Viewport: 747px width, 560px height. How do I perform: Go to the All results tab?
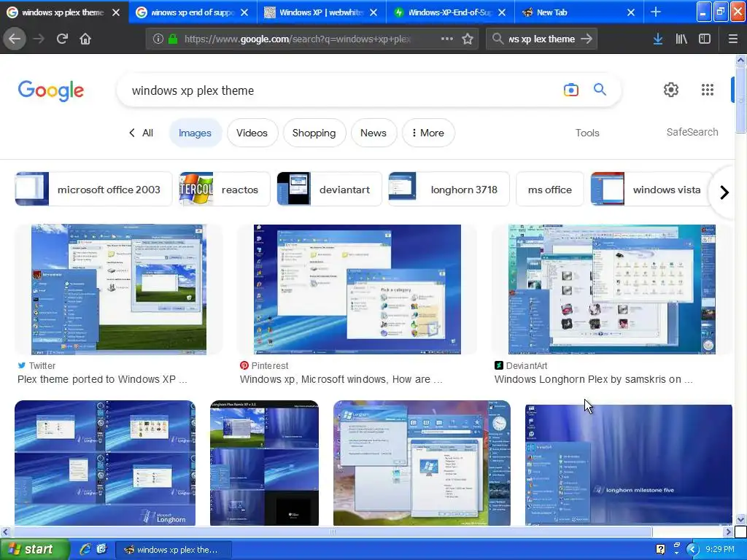pyautogui.click(x=141, y=133)
